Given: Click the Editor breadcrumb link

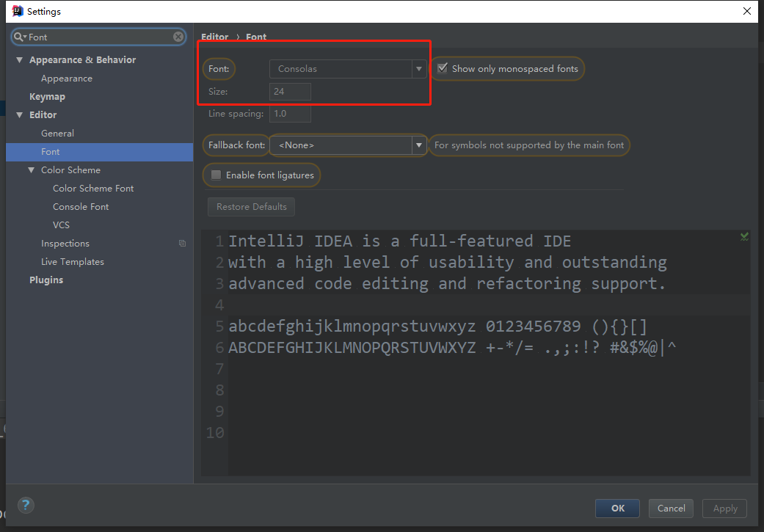Looking at the screenshot, I should pos(215,37).
